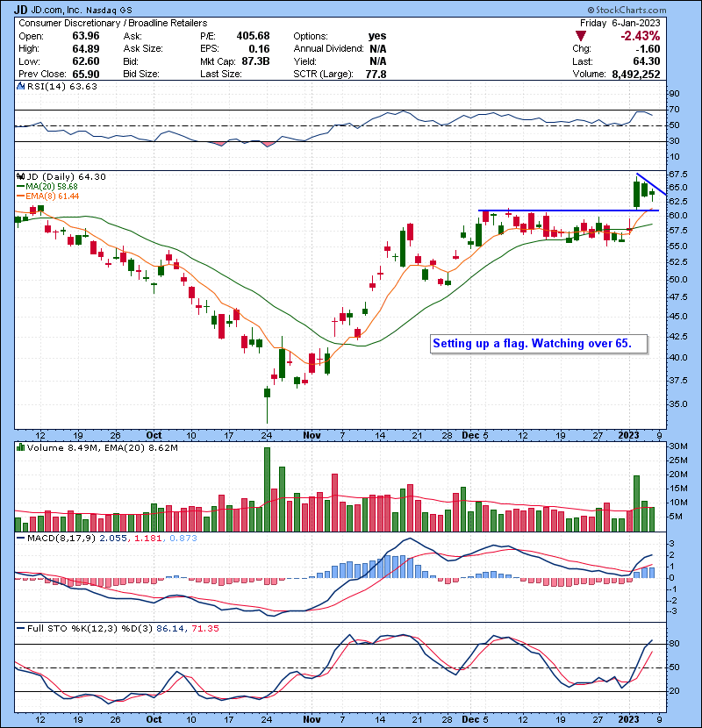
Task: Click the 'RSI(14) 63.63' indicator label
Action: click(62, 86)
